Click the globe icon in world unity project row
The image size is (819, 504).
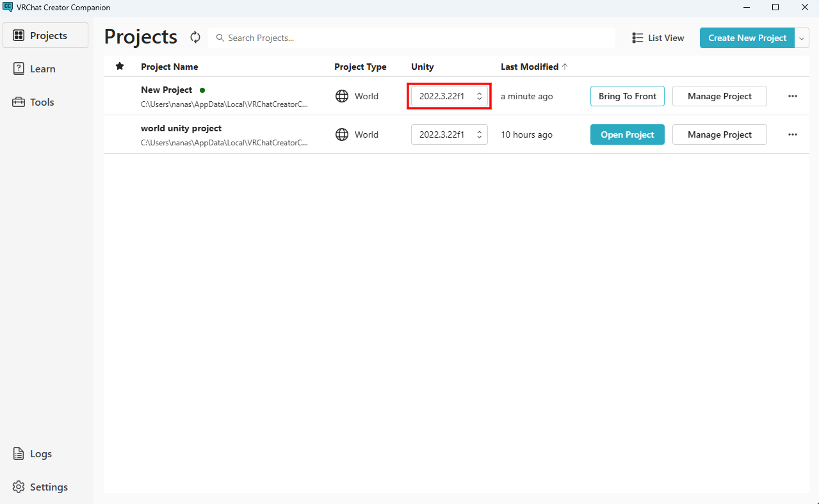coord(342,134)
